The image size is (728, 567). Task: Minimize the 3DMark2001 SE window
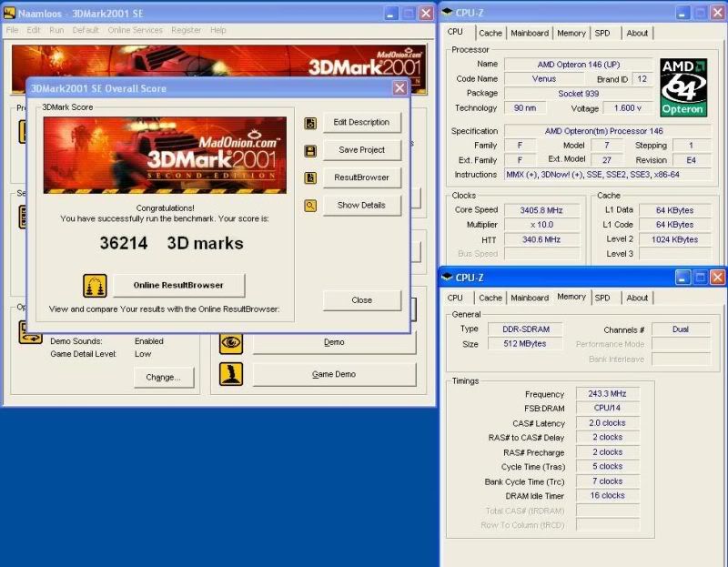[x=391, y=13]
